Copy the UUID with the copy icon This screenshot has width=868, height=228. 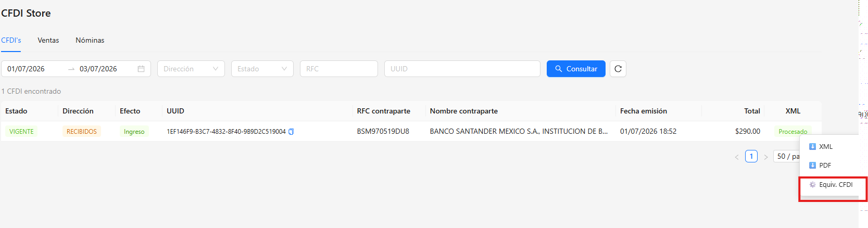click(291, 132)
